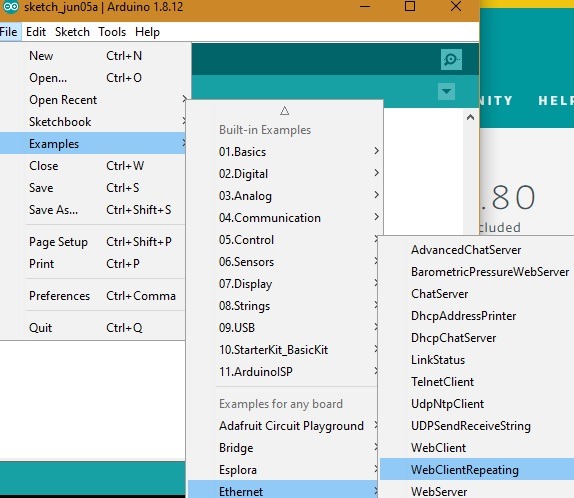574x498 pixels.
Task: Open Page Setup from File menu
Action: (x=93, y=242)
